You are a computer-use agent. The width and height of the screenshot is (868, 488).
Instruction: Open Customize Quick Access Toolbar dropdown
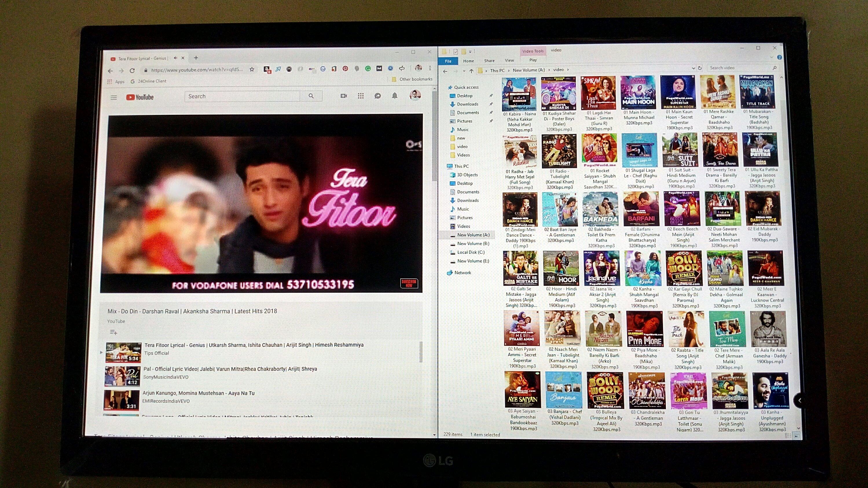[x=470, y=52]
